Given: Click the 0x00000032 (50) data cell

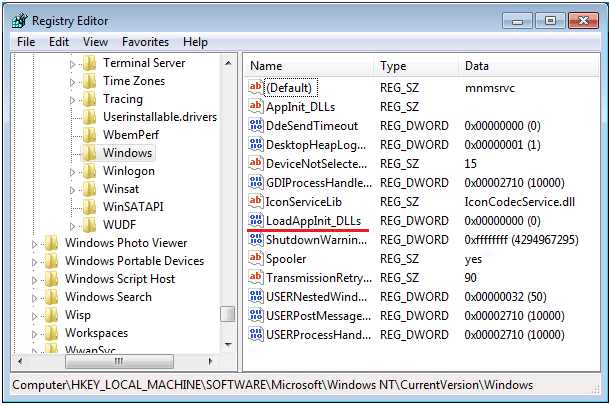Looking at the screenshot, I should pos(505,297).
